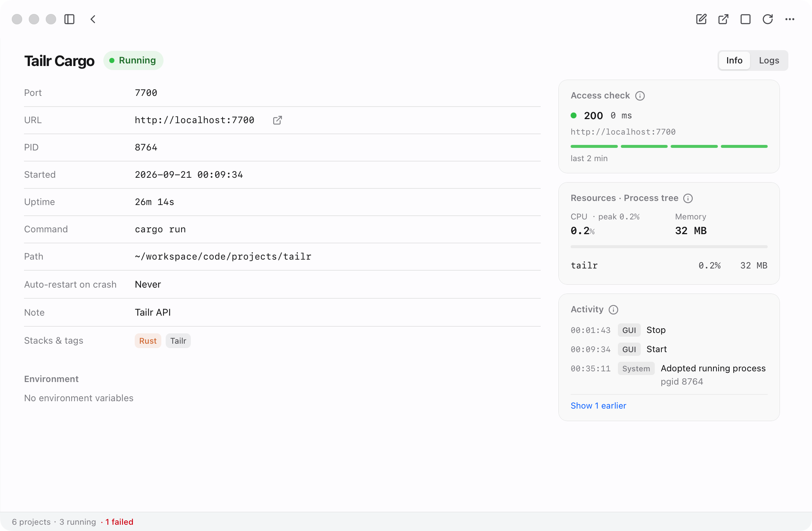Click the System badge in Activity
The width and height of the screenshot is (812, 531).
[x=636, y=369]
